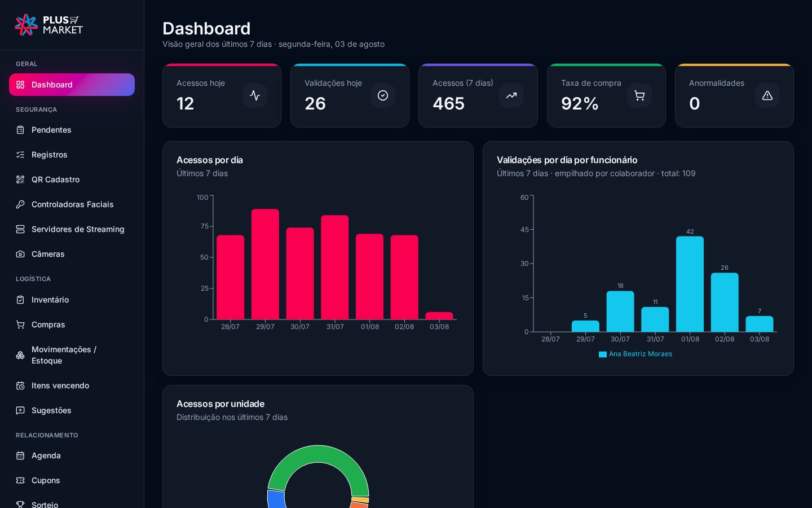The image size is (812, 508).
Task: Open Movimentações / Estoque
Action: (x=72, y=355)
